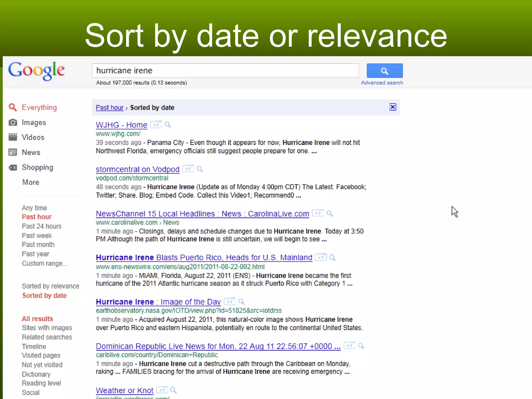Filter to Not yet visited pages
This screenshot has height=399, width=532.
(x=42, y=365)
